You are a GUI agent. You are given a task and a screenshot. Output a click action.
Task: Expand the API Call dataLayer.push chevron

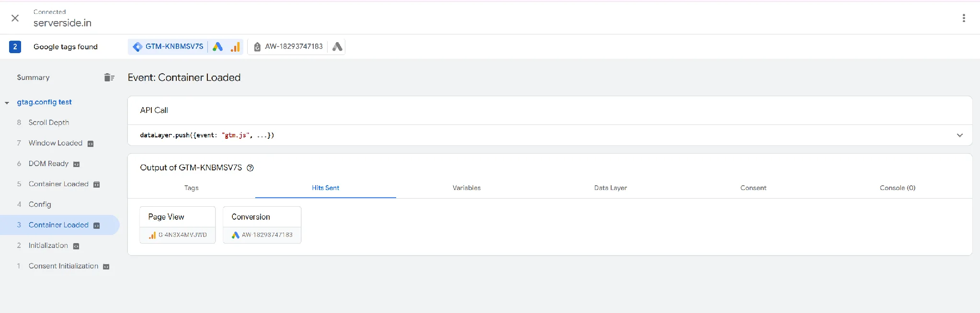(x=960, y=135)
